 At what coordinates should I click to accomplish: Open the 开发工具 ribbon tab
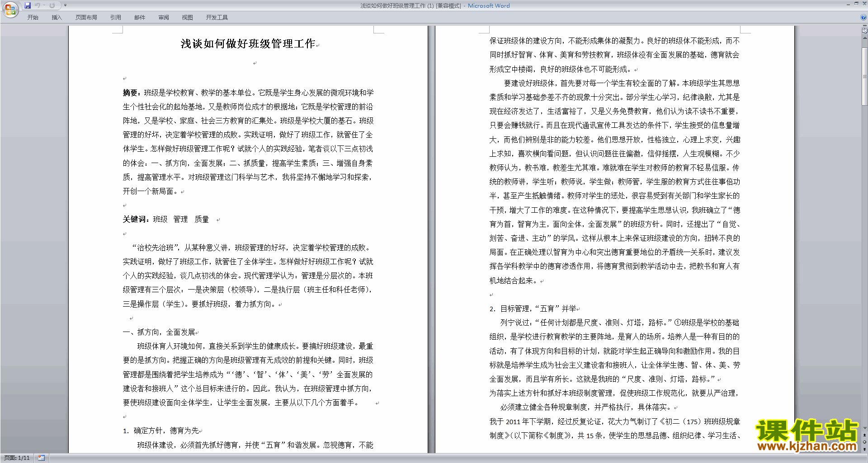pyautogui.click(x=217, y=18)
